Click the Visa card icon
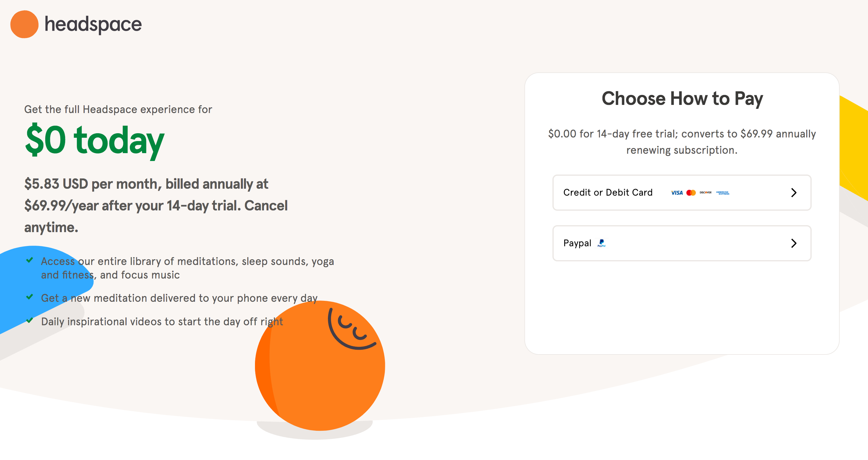Screen dimensions: 868x460 click(677, 193)
